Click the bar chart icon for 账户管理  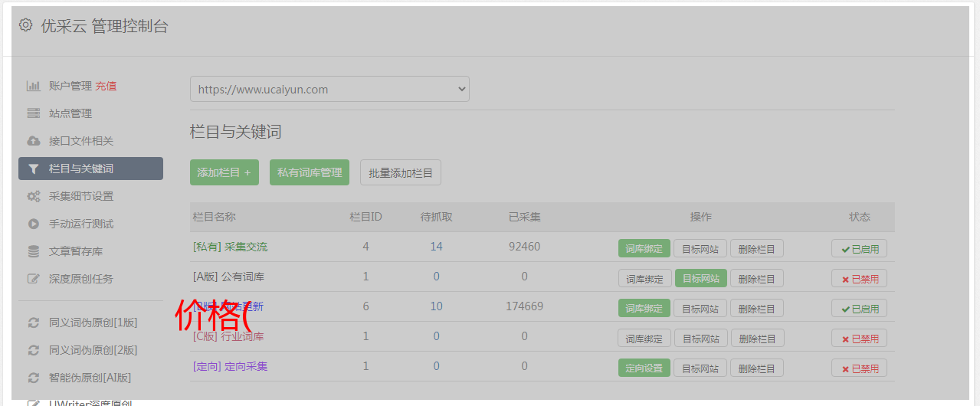point(33,86)
